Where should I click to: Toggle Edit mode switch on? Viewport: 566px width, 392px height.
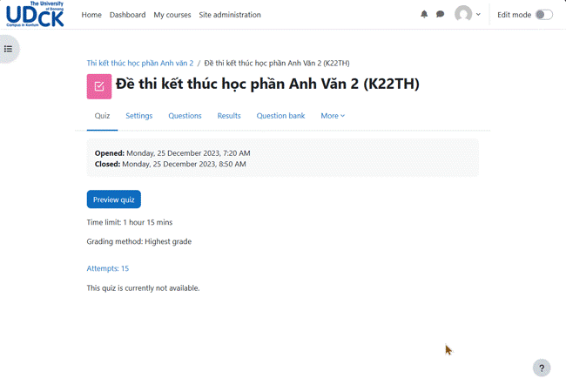click(x=543, y=15)
